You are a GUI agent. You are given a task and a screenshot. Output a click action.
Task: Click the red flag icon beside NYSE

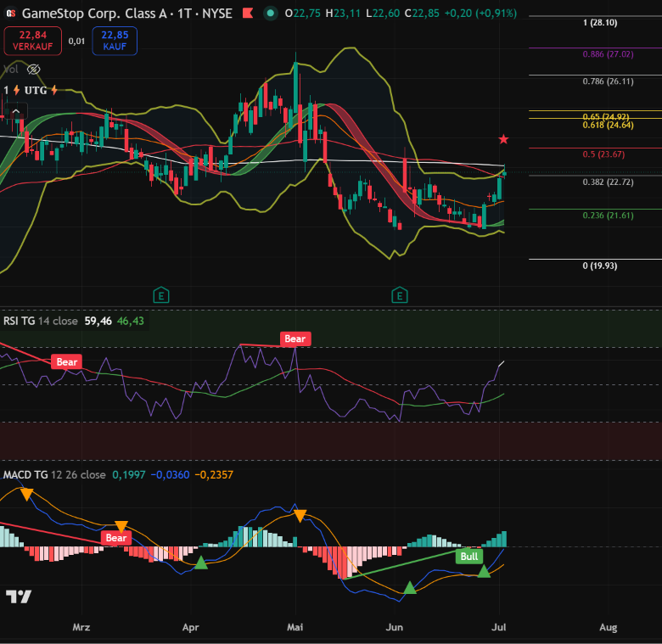point(248,14)
